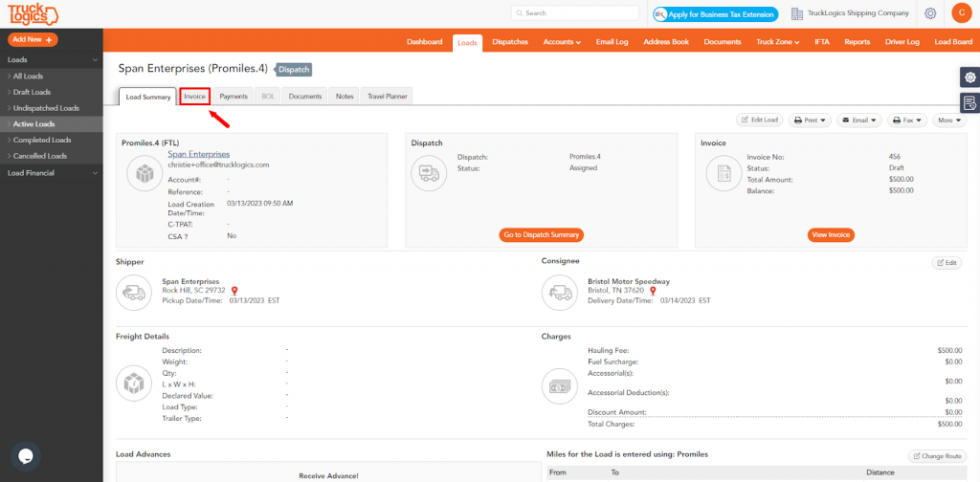Viewport: 980px width, 482px height.
Task: Open the Print dropdown
Action: coord(810,120)
